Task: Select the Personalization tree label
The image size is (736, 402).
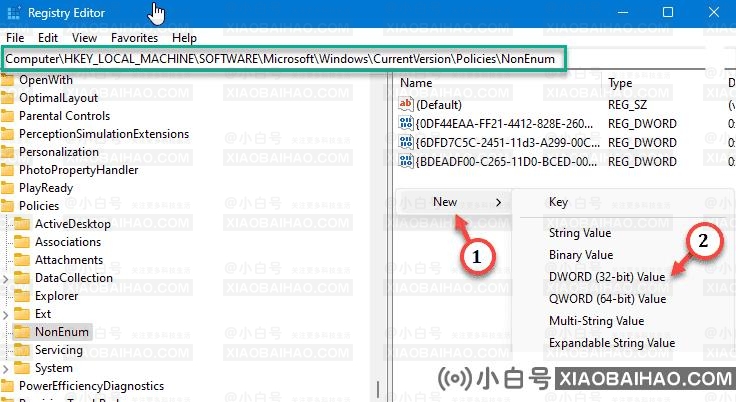Action: (59, 152)
